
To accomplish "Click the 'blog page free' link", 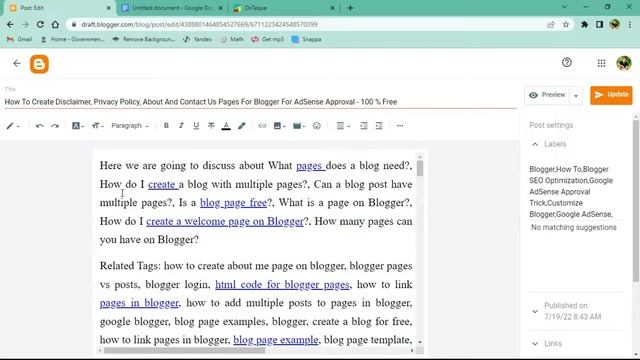I will [233, 203].
